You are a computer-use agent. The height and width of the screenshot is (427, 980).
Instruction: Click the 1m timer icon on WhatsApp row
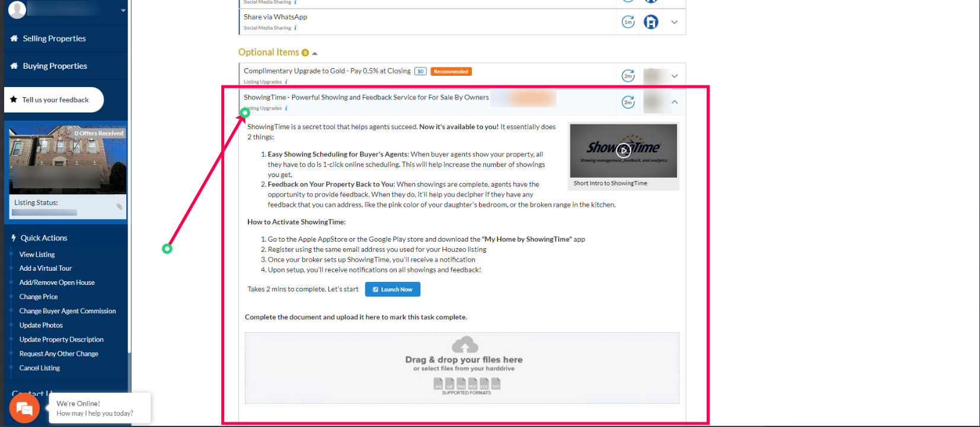(628, 22)
